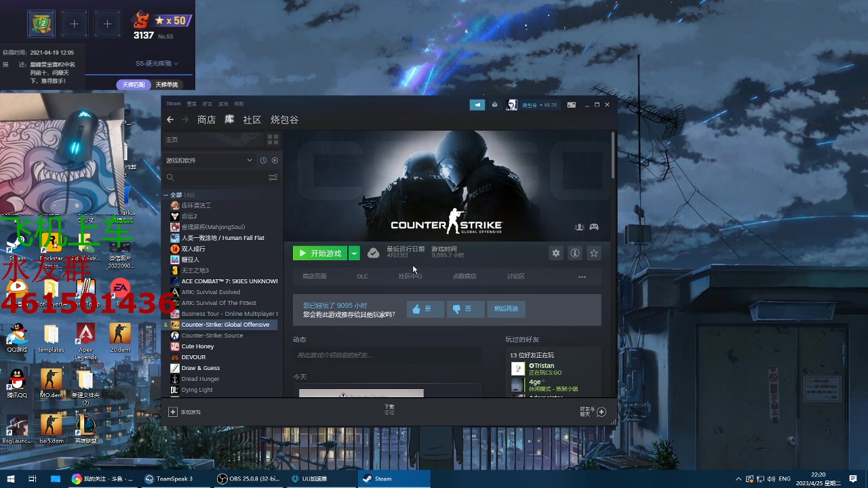Select 天梯单挑 ladder duel toggle
The image size is (868, 488).
tap(166, 85)
